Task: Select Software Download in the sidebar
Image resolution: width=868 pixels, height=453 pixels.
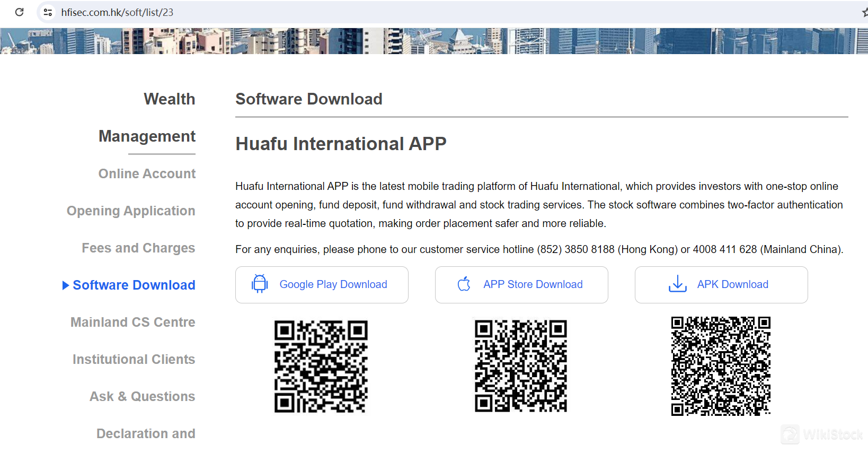Action: (x=134, y=285)
